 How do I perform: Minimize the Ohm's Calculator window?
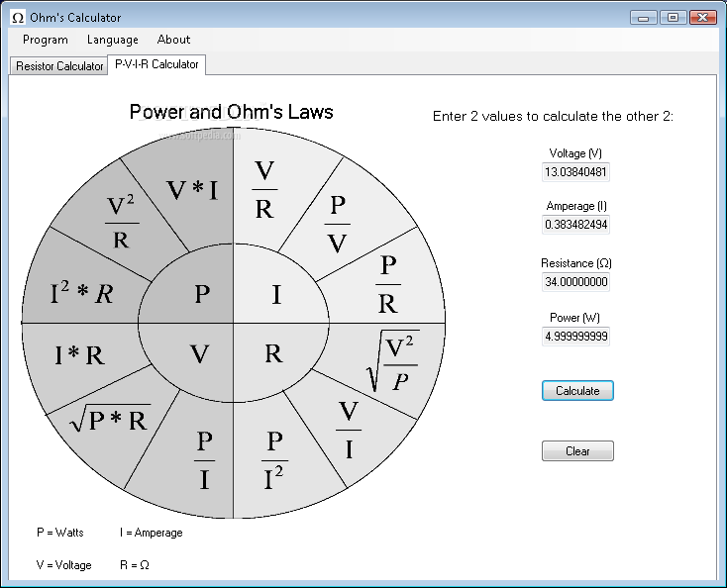[x=644, y=18]
